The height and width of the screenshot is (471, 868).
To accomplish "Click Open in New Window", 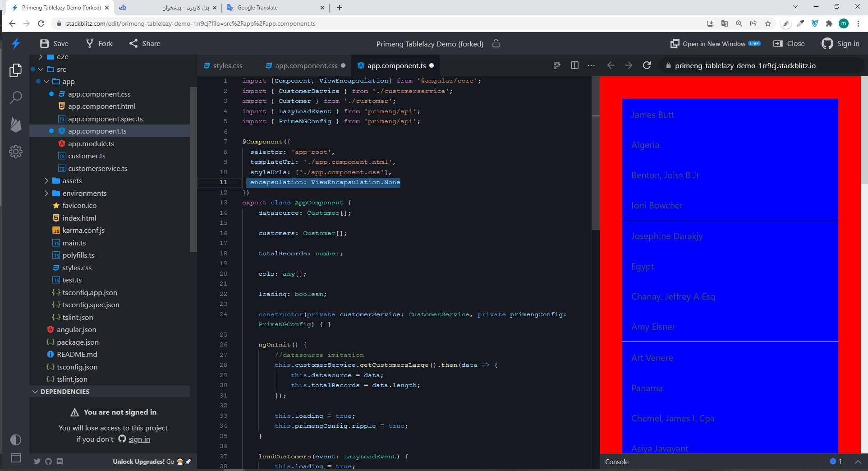I will [715, 43].
